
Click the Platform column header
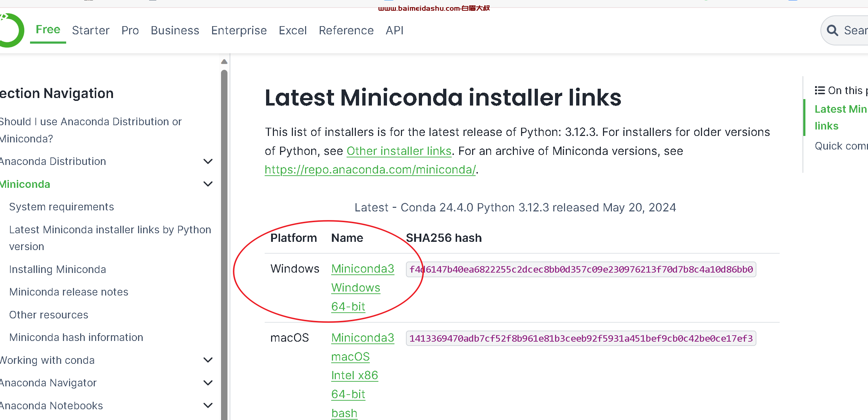pos(294,238)
